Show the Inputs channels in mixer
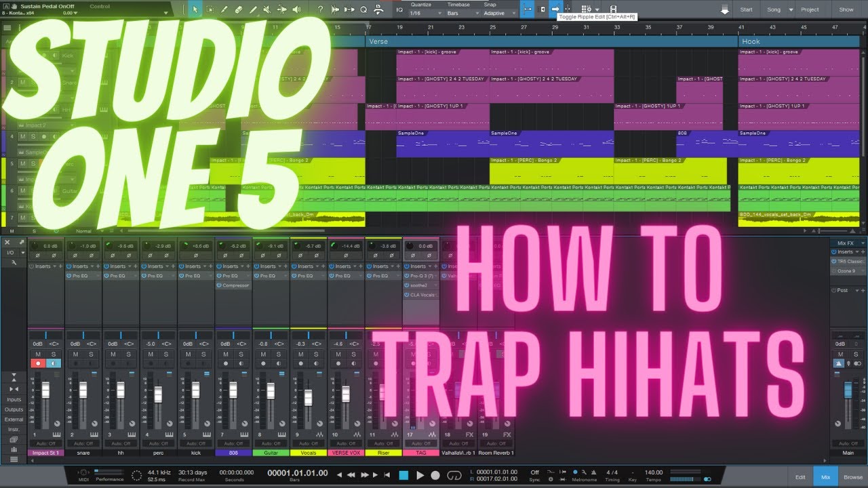 click(14, 400)
